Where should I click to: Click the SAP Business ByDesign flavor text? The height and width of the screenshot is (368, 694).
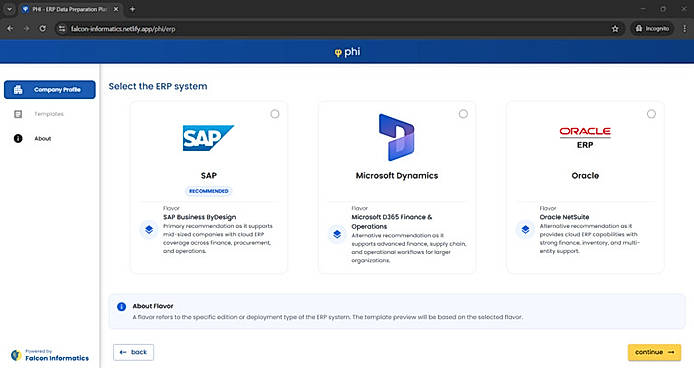pyautogui.click(x=200, y=217)
